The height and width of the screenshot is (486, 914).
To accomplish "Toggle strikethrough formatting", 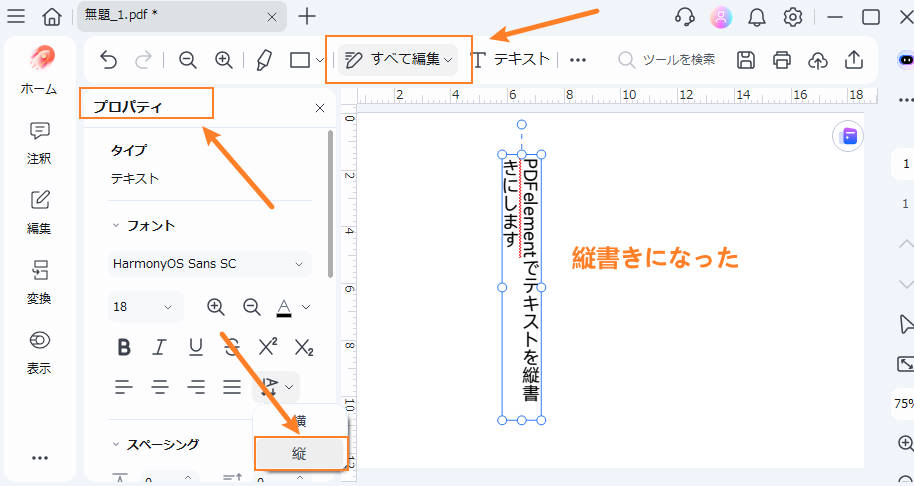I will 232,347.
